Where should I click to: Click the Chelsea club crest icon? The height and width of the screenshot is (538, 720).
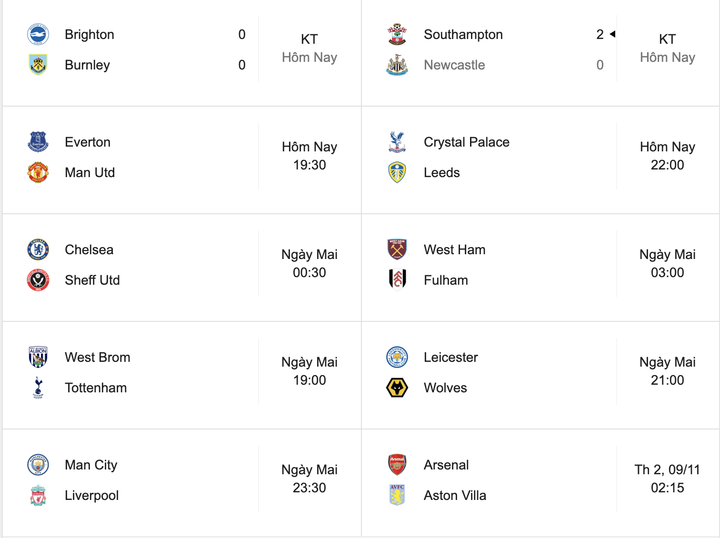click(x=38, y=250)
